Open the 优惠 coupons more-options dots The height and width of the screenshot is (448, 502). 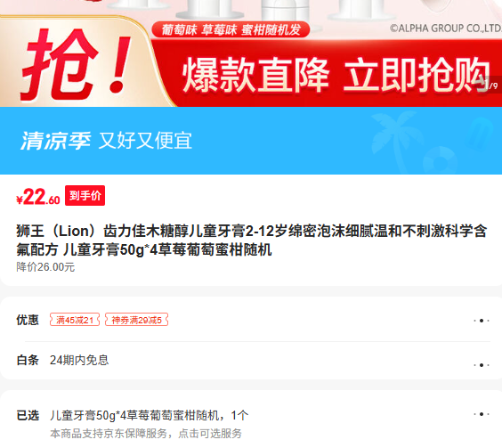[482, 321]
